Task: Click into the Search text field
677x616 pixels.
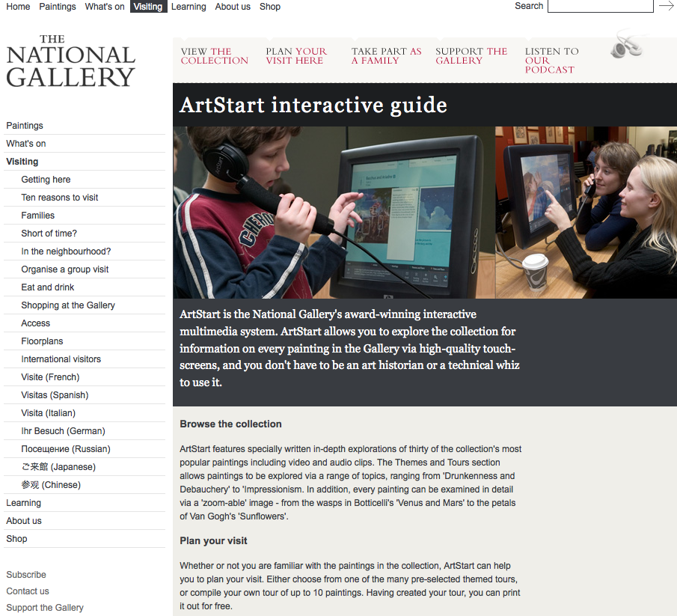Action: pyautogui.click(x=600, y=6)
